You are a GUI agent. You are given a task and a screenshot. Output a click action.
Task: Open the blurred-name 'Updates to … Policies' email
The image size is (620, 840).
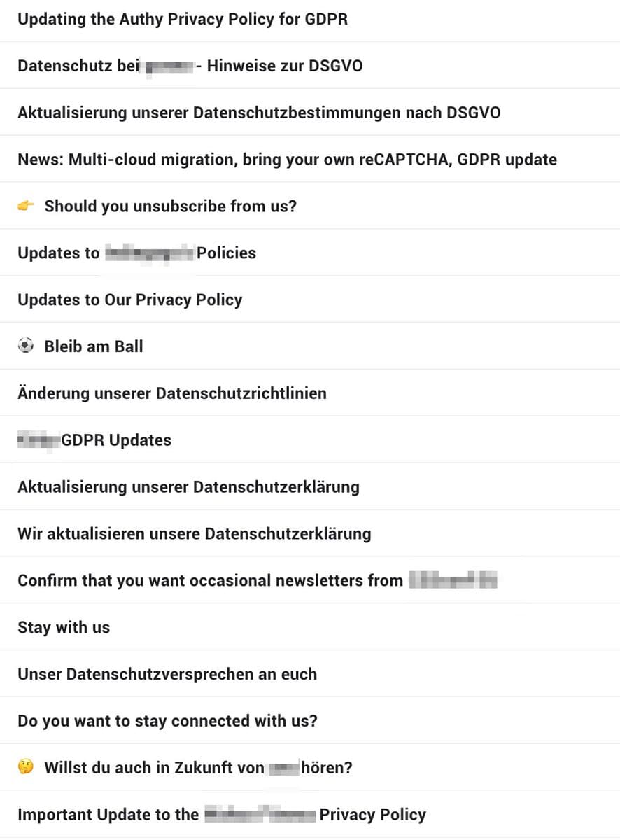[137, 253]
